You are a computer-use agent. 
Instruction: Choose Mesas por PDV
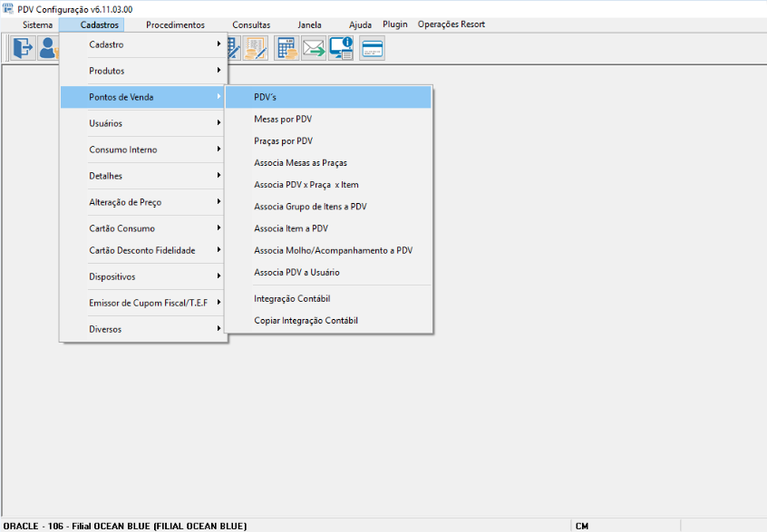[x=328, y=120]
